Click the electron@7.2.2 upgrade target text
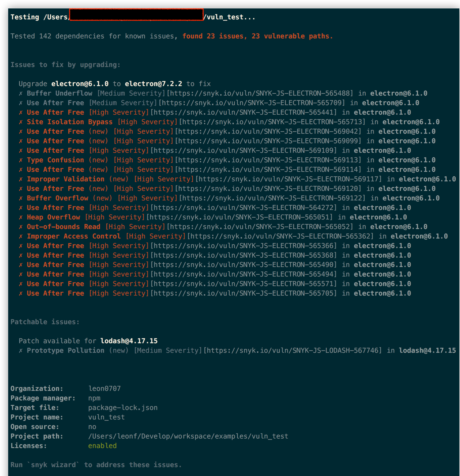The height and width of the screenshot is (476, 460). coord(153,84)
